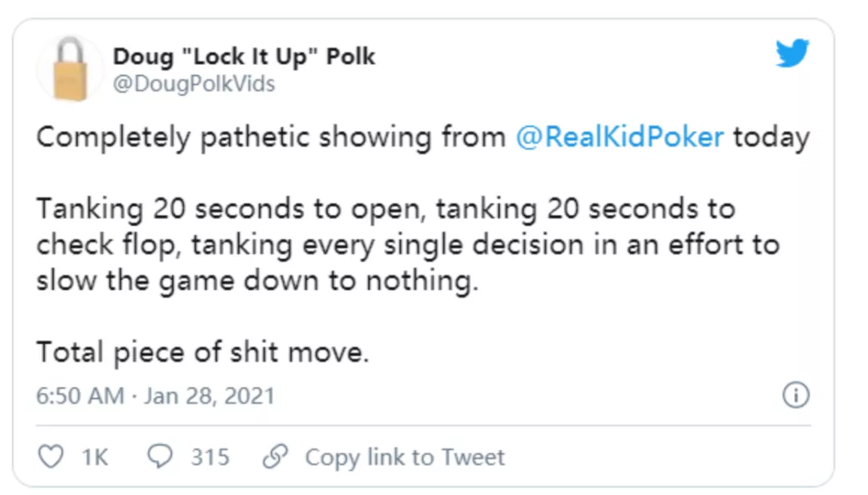
Task: Open the 6:50 AM timestamp
Action: point(80,396)
